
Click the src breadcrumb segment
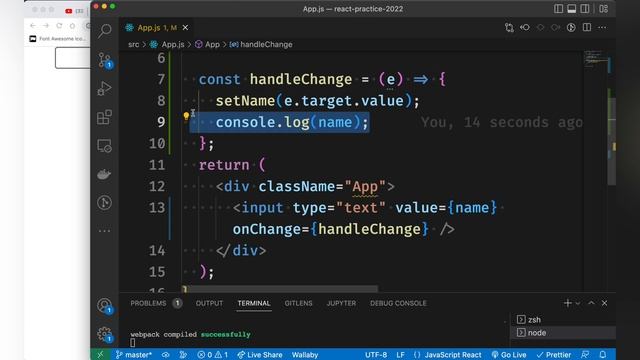(x=133, y=44)
